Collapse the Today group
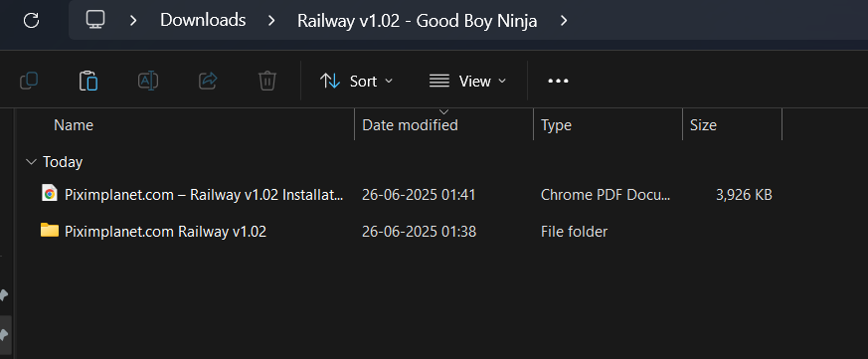This screenshot has height=359, width=868. point(31,162)
